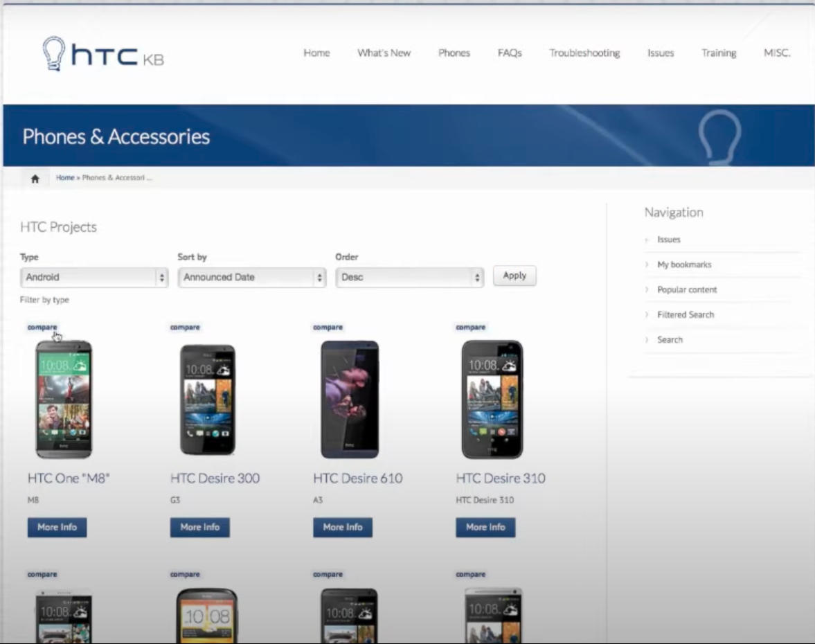Open the Training menu item
Screen dimensions: 815x644
point(718,53)
